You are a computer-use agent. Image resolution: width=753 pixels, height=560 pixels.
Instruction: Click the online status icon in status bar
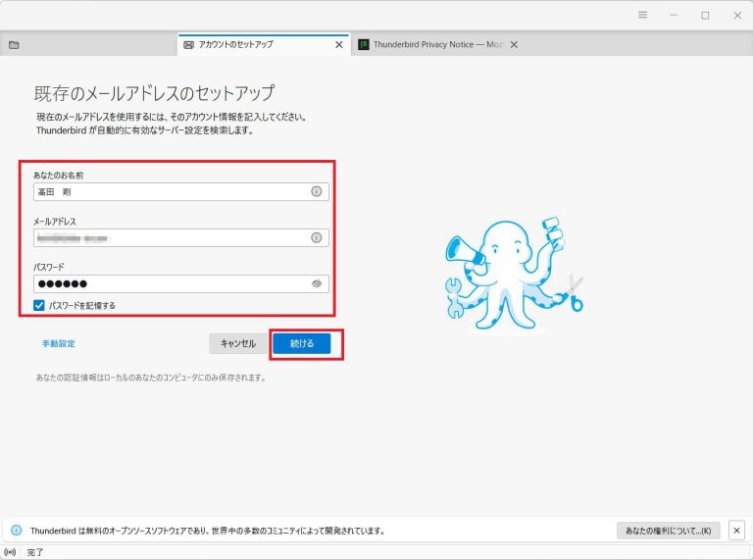click(10, 552)
